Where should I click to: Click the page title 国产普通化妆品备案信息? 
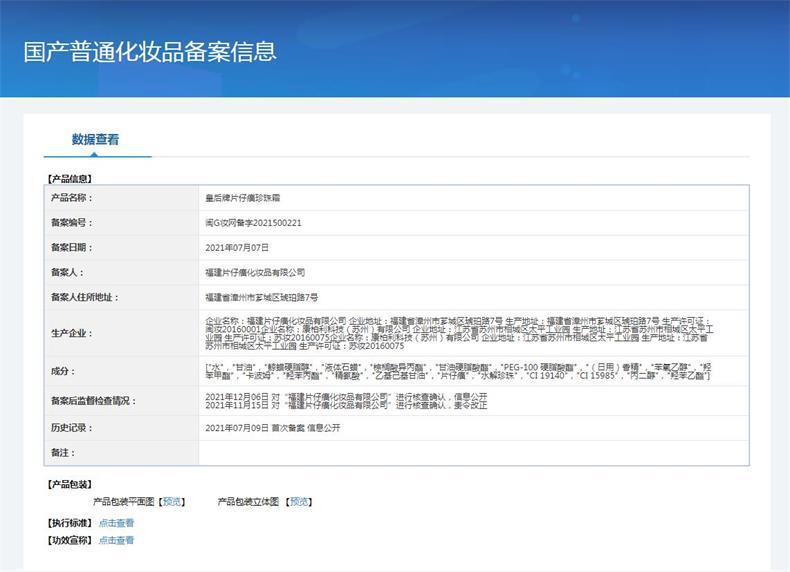pos(150,51)
